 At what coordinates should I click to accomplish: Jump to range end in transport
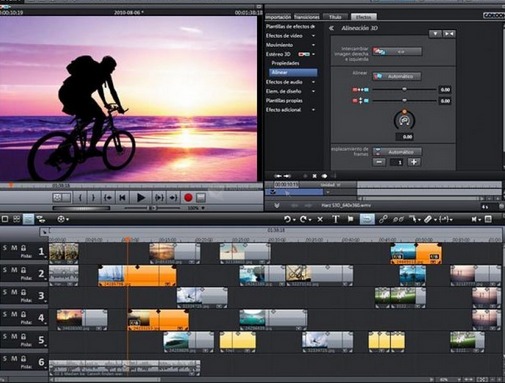pyautogui.click(x=173, y=198)
